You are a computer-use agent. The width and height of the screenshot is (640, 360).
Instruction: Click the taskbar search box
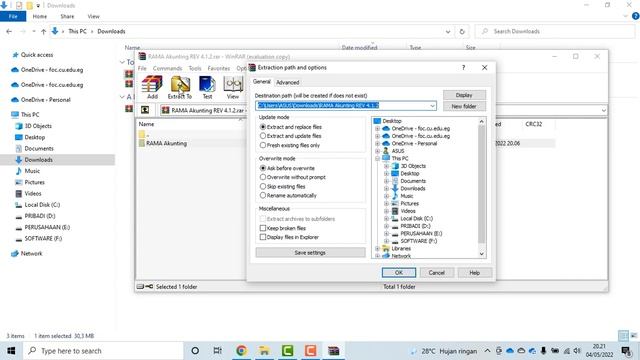pyautogui.click(x=103, y=351)
